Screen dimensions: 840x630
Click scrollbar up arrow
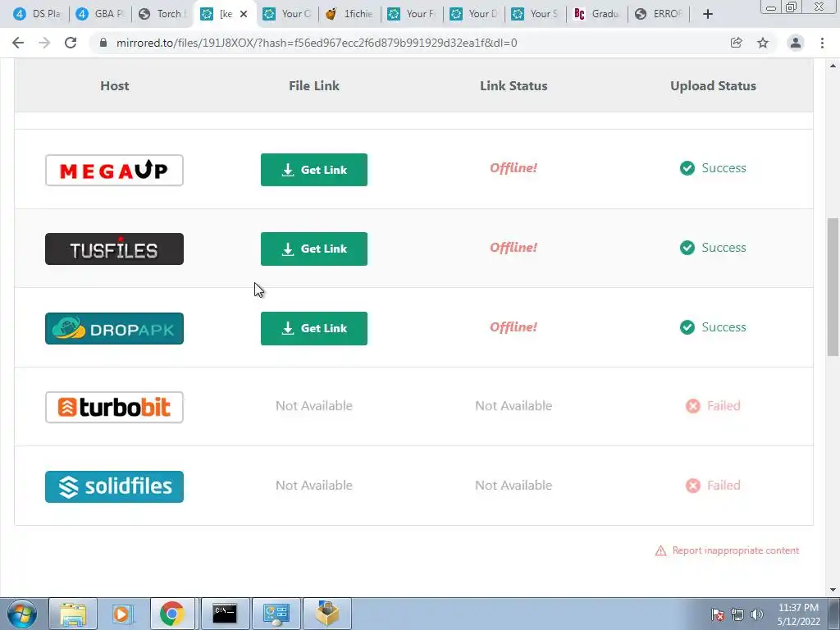tap(833, 66)
